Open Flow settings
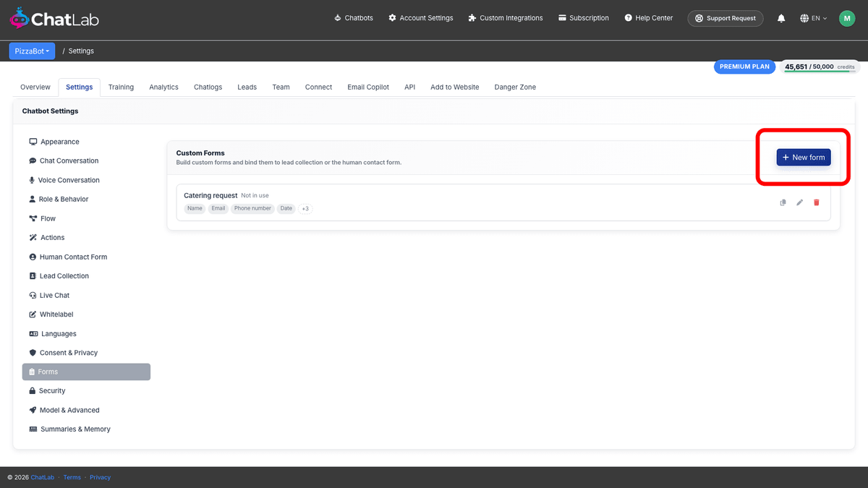This screenshot has width=868, height=488. point(86,218)
